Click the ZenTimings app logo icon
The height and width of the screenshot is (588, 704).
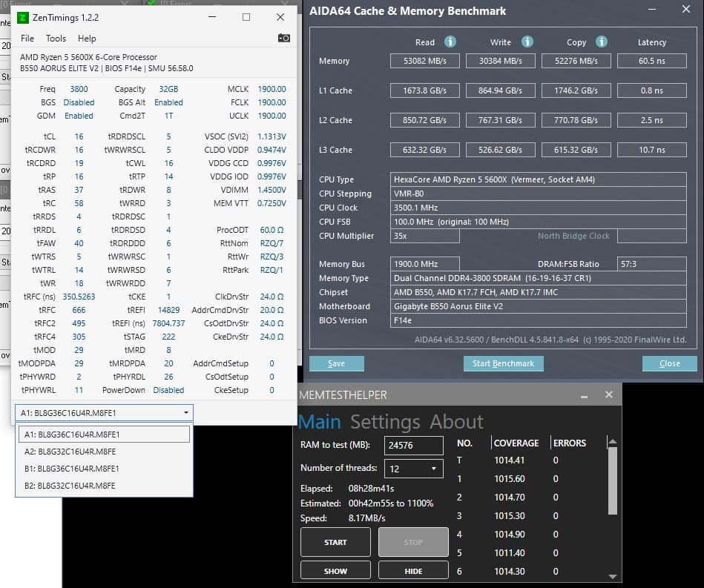pyautogui.click(x=22, y=18)
